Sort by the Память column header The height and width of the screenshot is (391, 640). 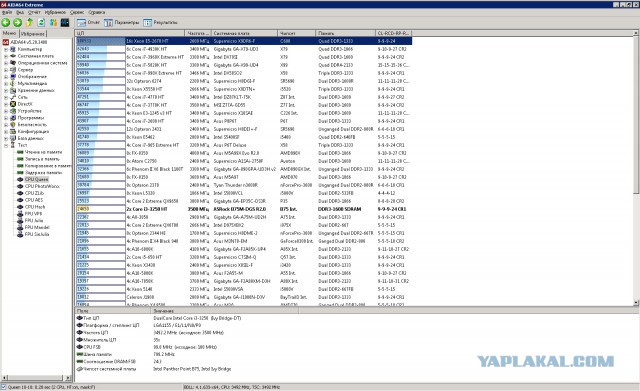pos(345,33)
